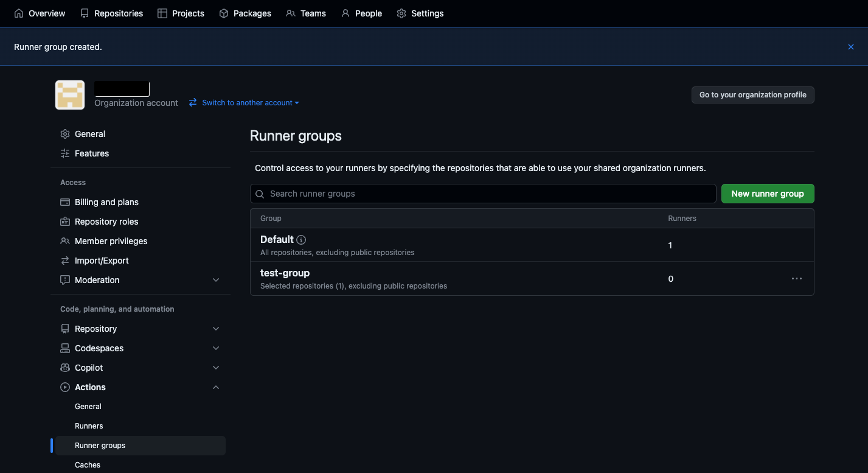Image resolution: width=868 pixels, height=473 pixels.
Task: Dismiss the 'Runner group created' banner
Action: [850, 46]
